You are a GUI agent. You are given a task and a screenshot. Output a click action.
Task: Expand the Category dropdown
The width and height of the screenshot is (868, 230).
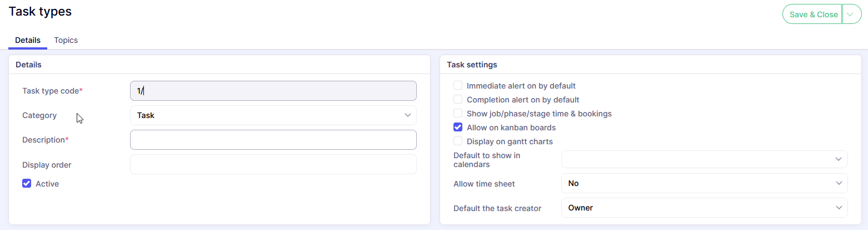273,115
